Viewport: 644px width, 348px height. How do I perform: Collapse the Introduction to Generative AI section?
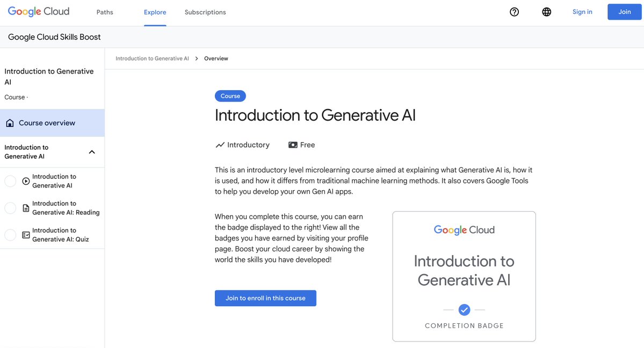pos(92,152)
